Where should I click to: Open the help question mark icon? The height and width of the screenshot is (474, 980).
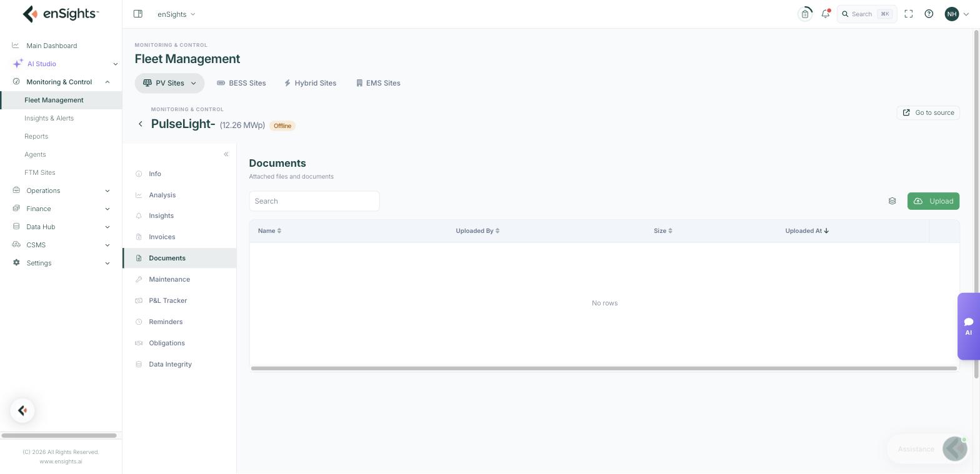coord(929,14)
